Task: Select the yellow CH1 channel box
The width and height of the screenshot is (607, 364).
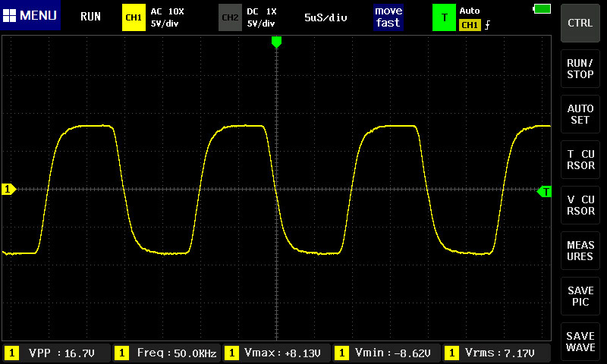Action: pos(134,17)
